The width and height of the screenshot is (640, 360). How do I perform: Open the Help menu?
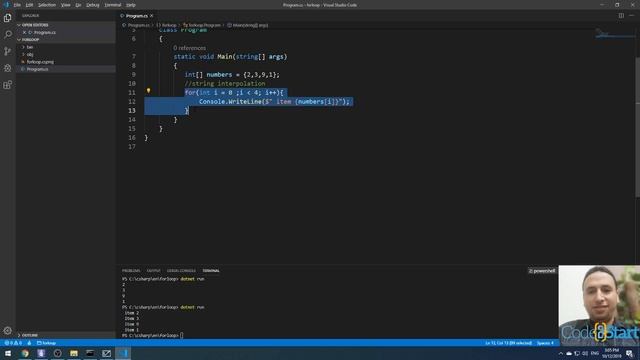[x=131, y=5]
